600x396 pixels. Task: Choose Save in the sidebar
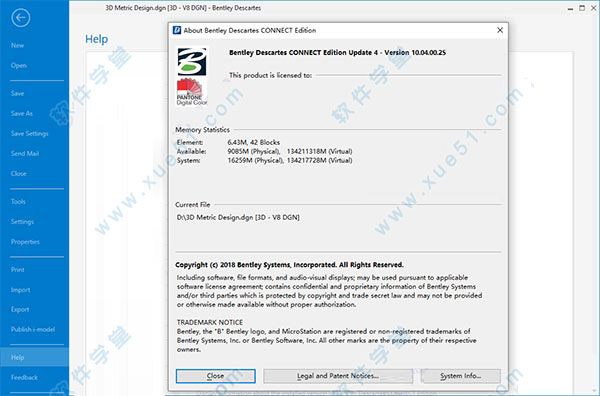tap(17, 93)
